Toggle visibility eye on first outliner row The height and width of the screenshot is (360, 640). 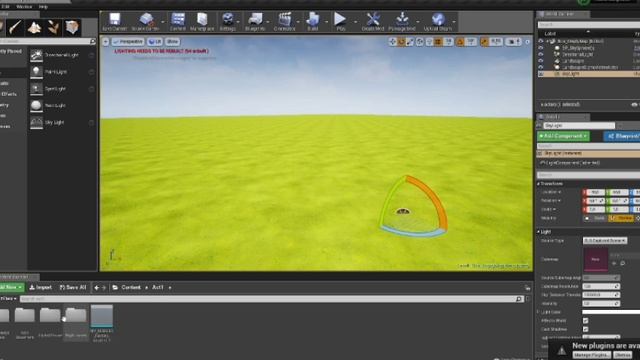541,41
